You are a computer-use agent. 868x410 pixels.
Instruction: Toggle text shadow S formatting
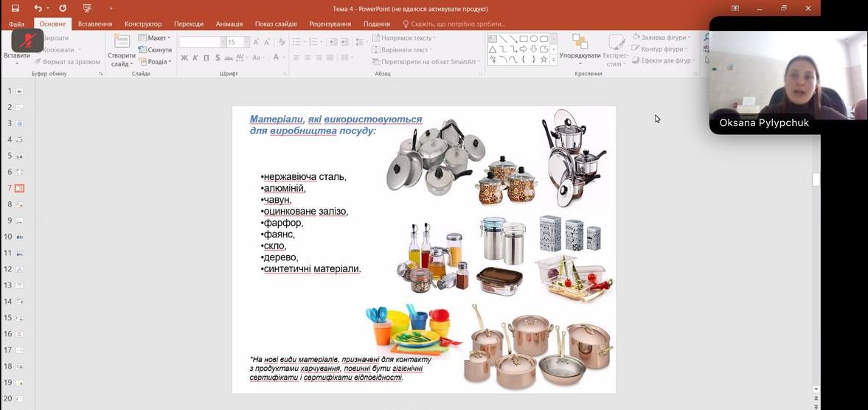[218, 58]
